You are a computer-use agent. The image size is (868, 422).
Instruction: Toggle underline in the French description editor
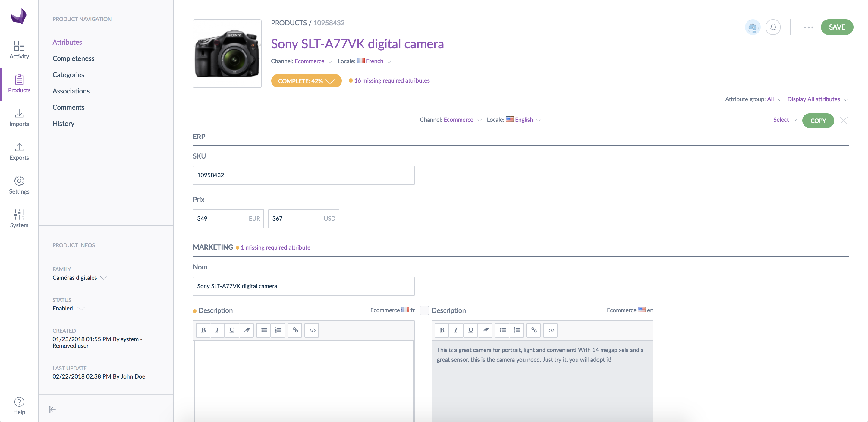coord(231,330)
